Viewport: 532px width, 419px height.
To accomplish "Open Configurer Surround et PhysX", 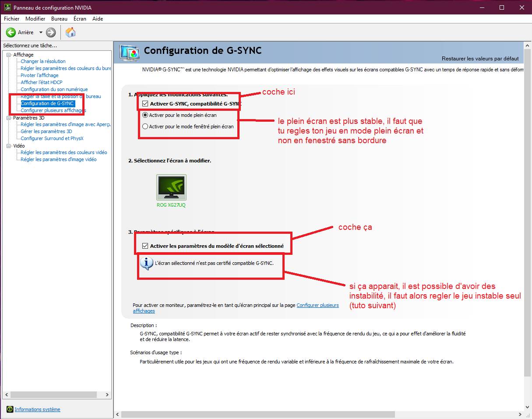I will [x=52, y=138].
